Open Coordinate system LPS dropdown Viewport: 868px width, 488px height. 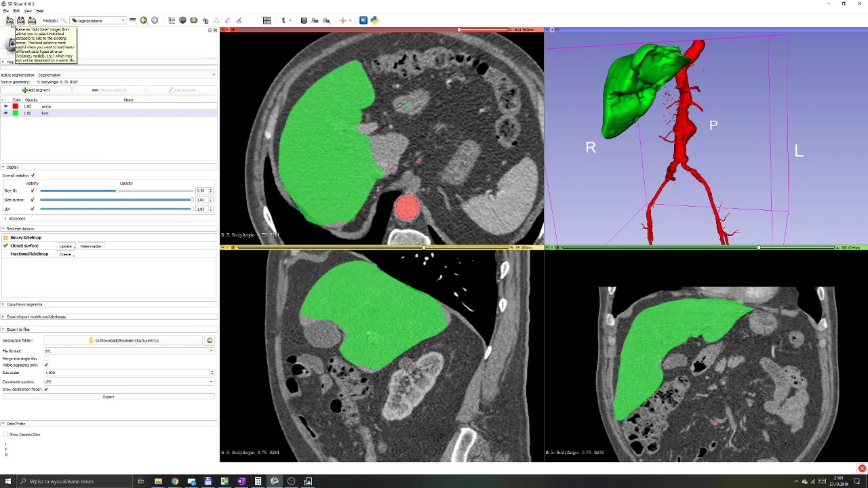(x=129, y=382)
